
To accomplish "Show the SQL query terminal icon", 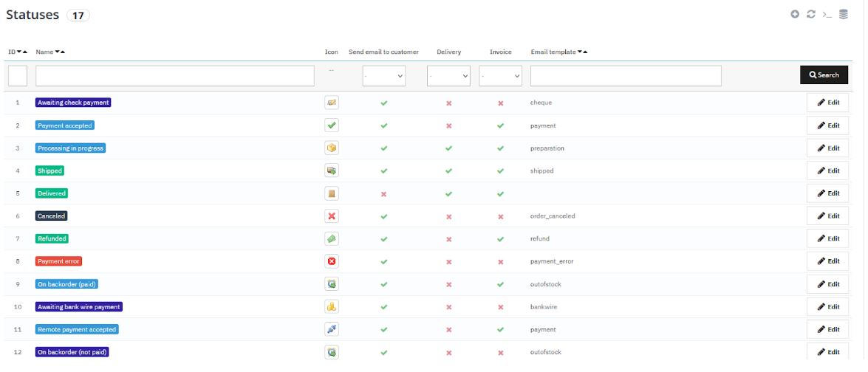I will (x=827, y=14).
